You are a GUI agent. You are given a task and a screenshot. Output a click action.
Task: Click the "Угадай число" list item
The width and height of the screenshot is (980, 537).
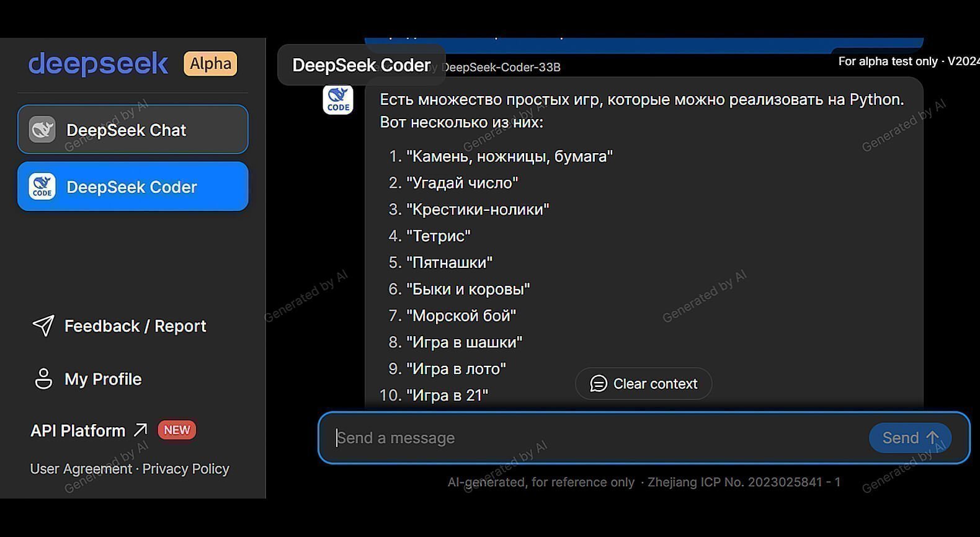tap(462, 183)
